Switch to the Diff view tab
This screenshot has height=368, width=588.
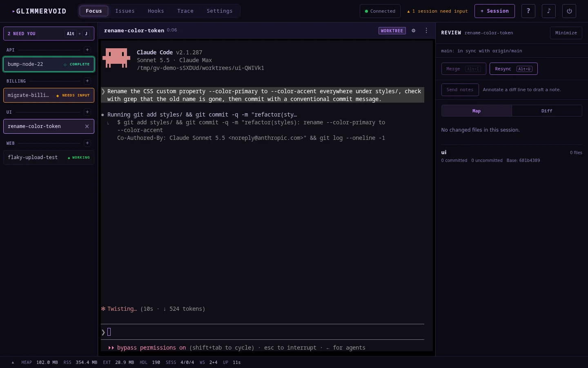point(547,111)
